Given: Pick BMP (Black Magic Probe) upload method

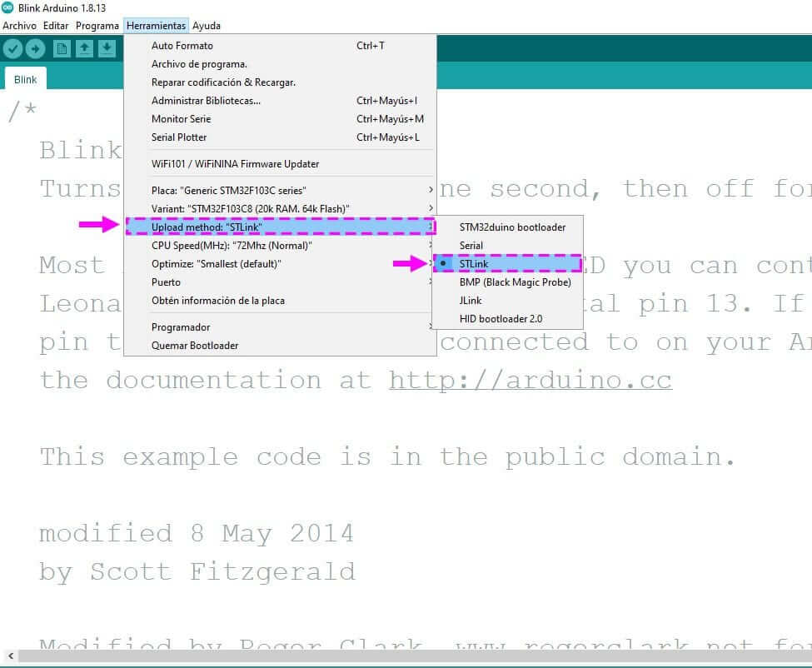Looking at the screenshot, I should pyautogui.click(x=515, y=282).
